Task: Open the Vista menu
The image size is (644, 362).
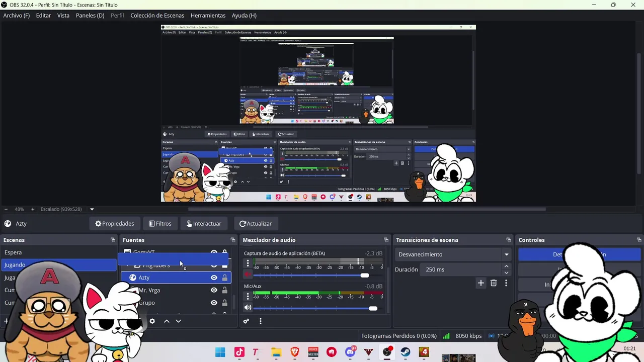Action: 63,16
